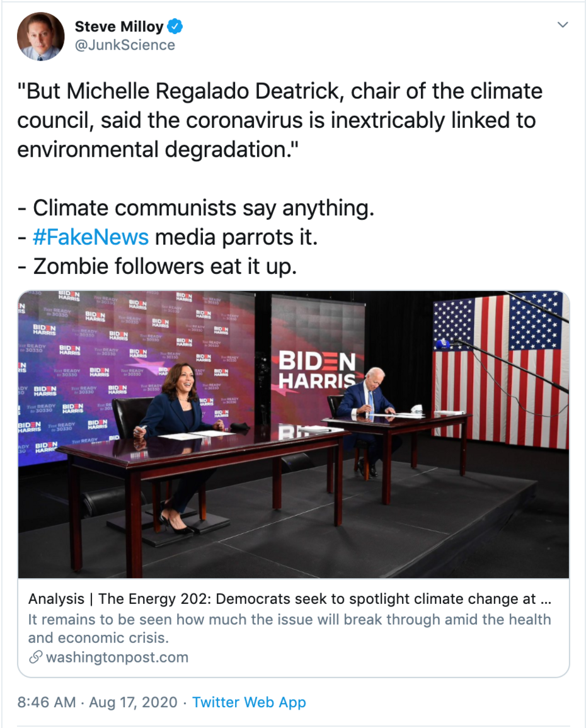
Task: Click the quoted sentence about Michelle Regalado Deatrick
Action: [x=279, y=120]
